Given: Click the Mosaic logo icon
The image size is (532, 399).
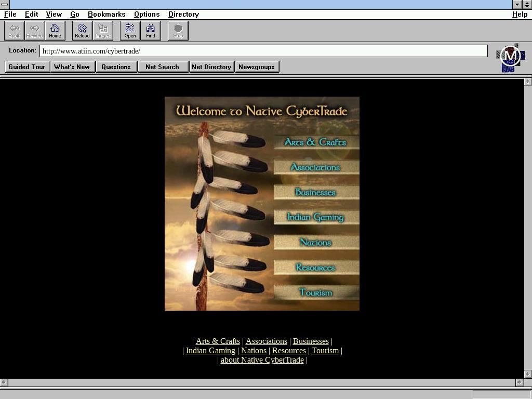Looking at the screenshot, I should (510, 57).
